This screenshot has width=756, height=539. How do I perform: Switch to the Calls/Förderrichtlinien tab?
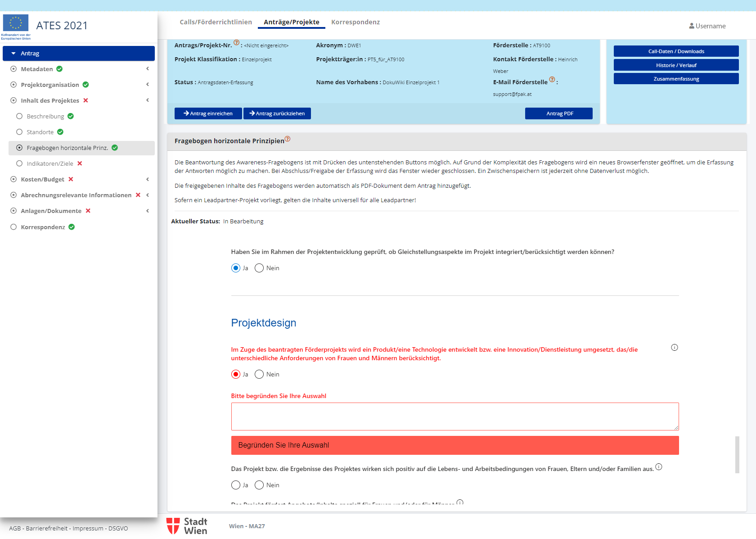(x=216, y=22)
